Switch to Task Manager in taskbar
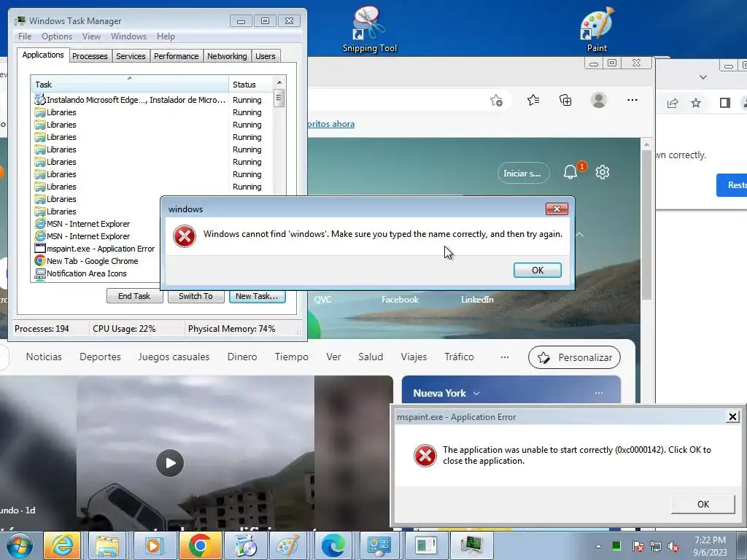The height and width of the screenshot is (560, 747). [471, 545]
